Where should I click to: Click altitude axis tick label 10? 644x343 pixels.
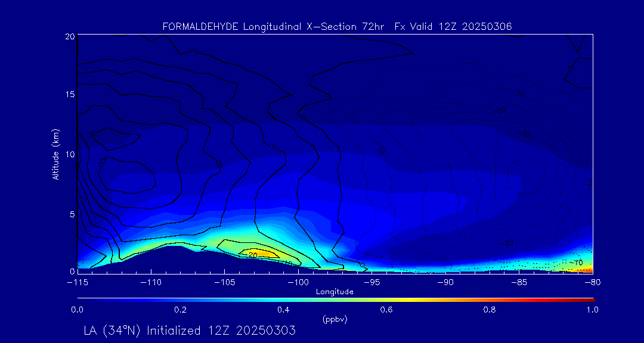(x=69, y=154)
